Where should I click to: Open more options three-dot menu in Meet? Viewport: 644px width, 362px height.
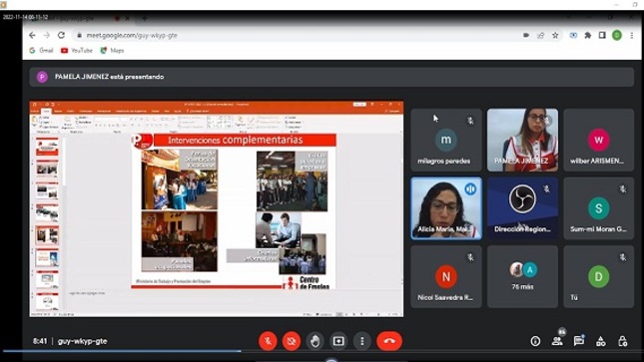[361, 341]
